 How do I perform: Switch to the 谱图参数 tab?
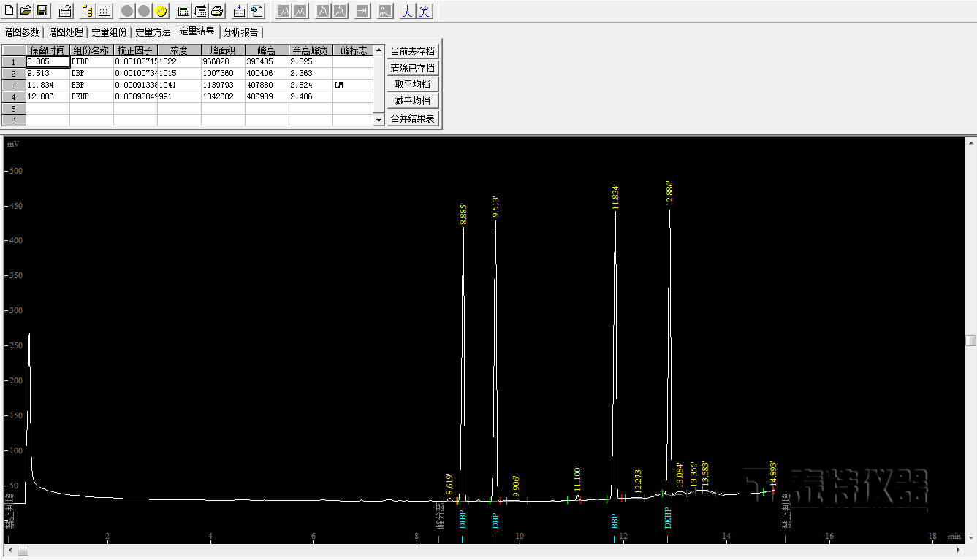[x=22, y=32]
